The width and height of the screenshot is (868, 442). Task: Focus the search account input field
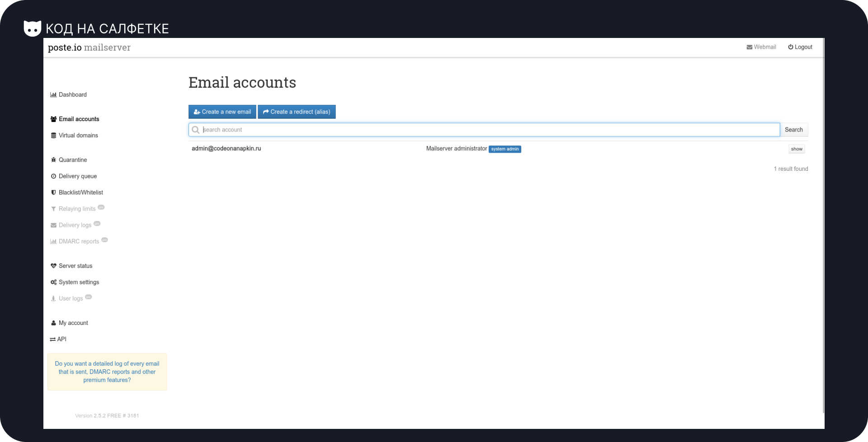point(484,130)
